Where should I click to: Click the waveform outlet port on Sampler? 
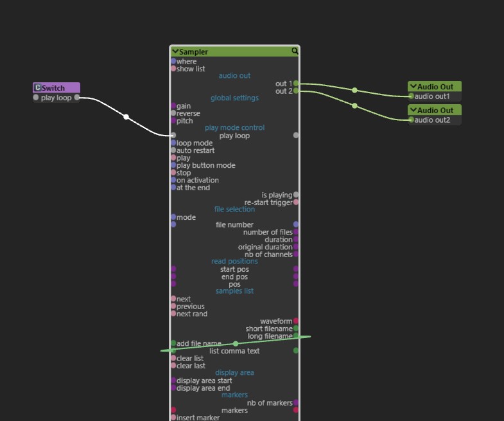pyautogui.click(x=296, y=321)
